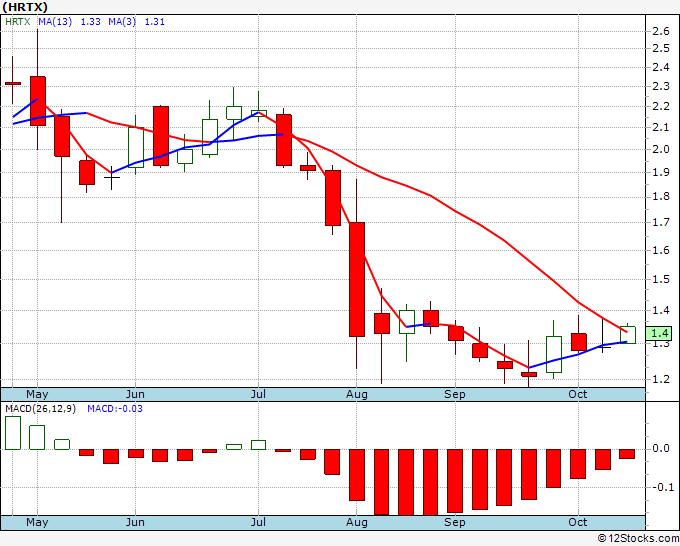The image size is (680, 546).
Task: Click the first green MACD histogram bar
Action: (x=13, y=433)
